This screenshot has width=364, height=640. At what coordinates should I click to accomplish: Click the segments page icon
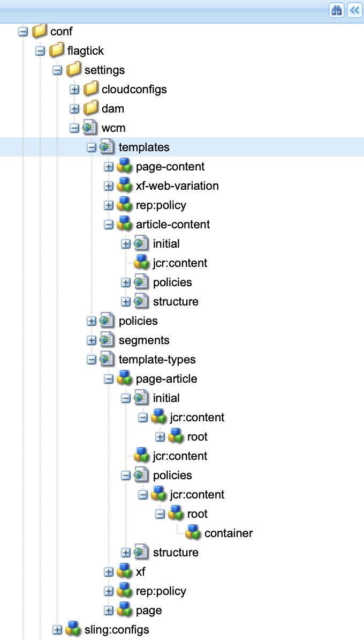pos(108,340)
